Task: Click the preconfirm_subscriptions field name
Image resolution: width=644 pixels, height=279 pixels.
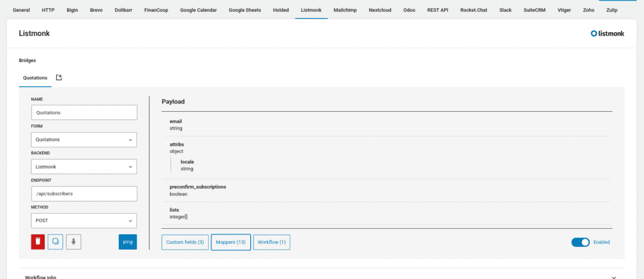Action: pos(198,187)
